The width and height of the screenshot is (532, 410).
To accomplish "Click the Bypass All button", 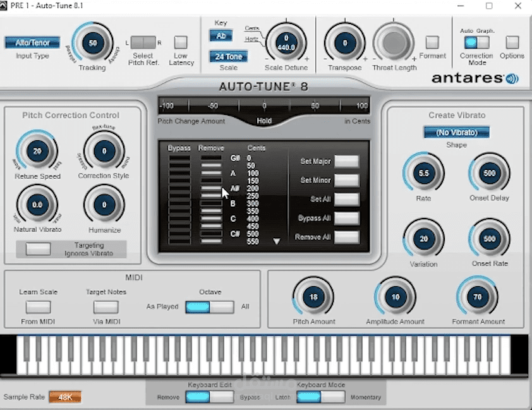I will (x=346, y=218).
